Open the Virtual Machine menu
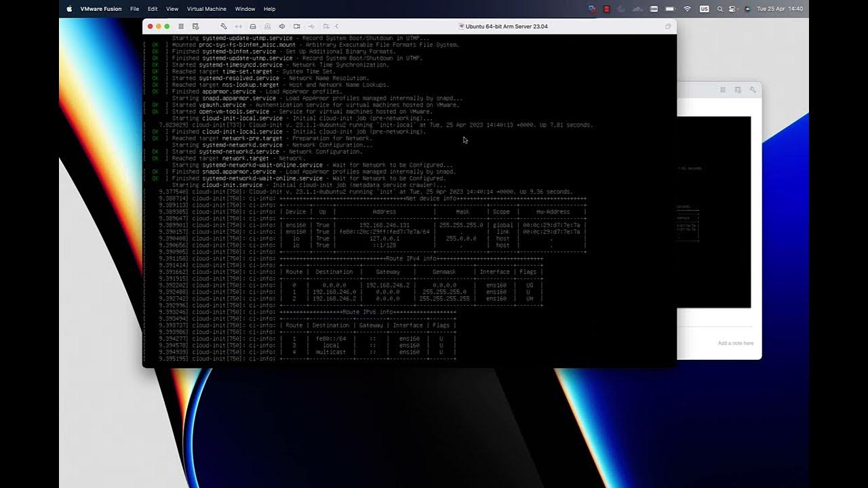 (206, 9)
